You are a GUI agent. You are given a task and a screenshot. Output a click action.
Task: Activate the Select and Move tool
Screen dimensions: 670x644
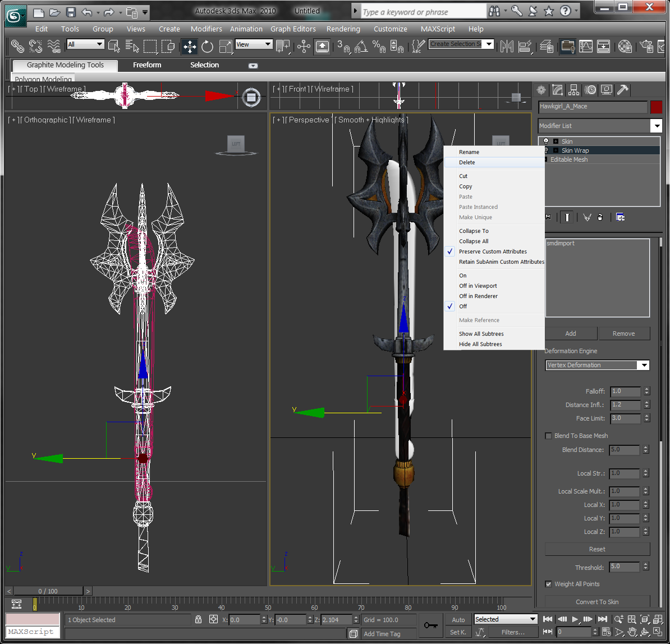189,47
